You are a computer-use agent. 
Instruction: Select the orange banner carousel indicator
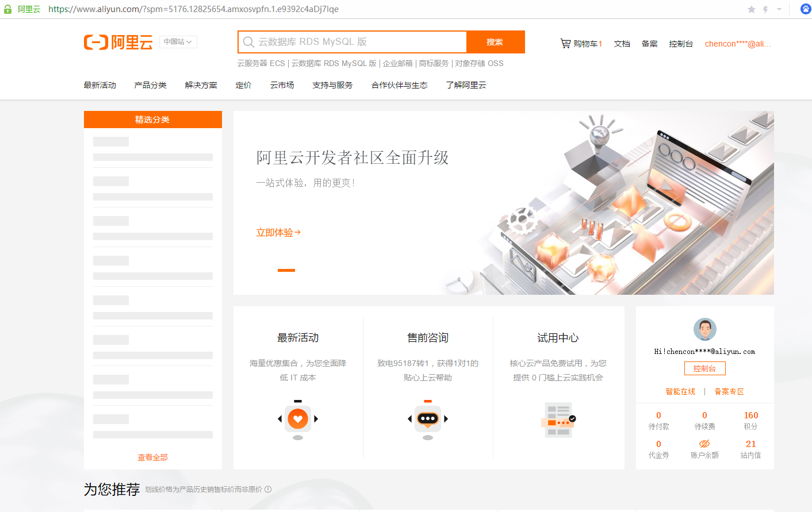(286, 270)
